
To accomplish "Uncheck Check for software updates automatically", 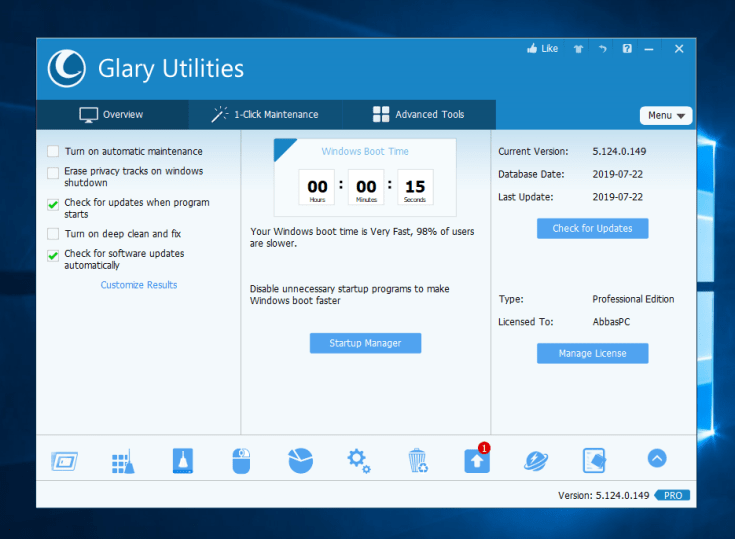I will 53,255.
